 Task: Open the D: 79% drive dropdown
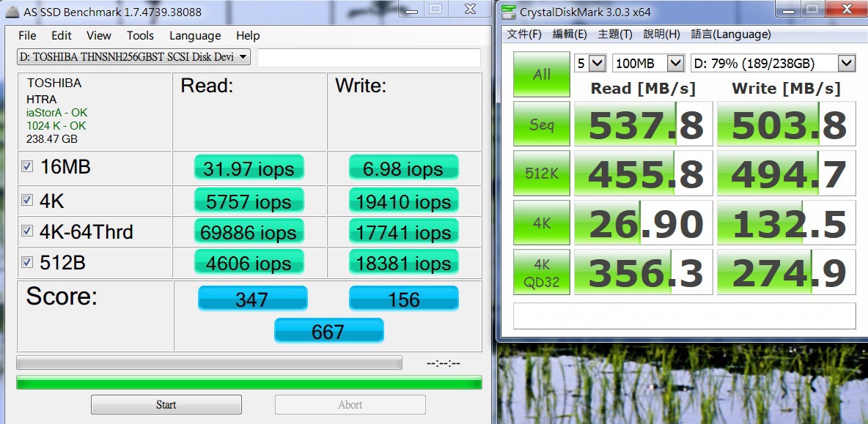click(x=773, y=63)
